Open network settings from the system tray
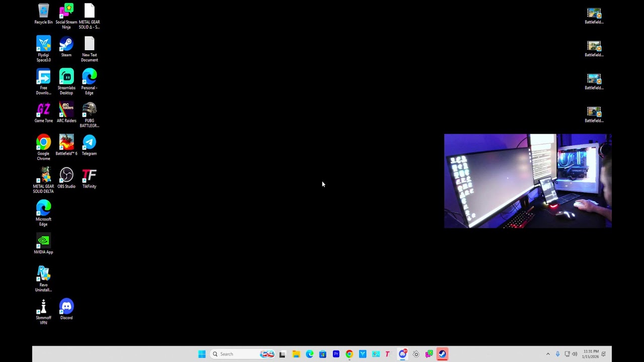644x362 pixels. pyautogui.click(x=567, y=354)
